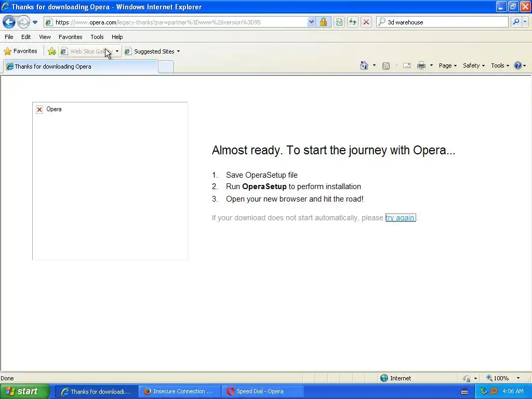Expand the Web Slice Gallery dropdown arrow
This screenshot has width=532, height=399.
point(117,51)
